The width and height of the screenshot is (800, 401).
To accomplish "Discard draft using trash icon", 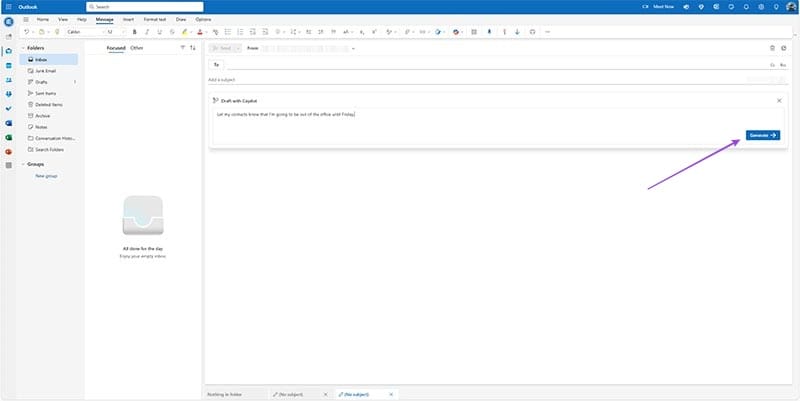I will coord(772,48).
